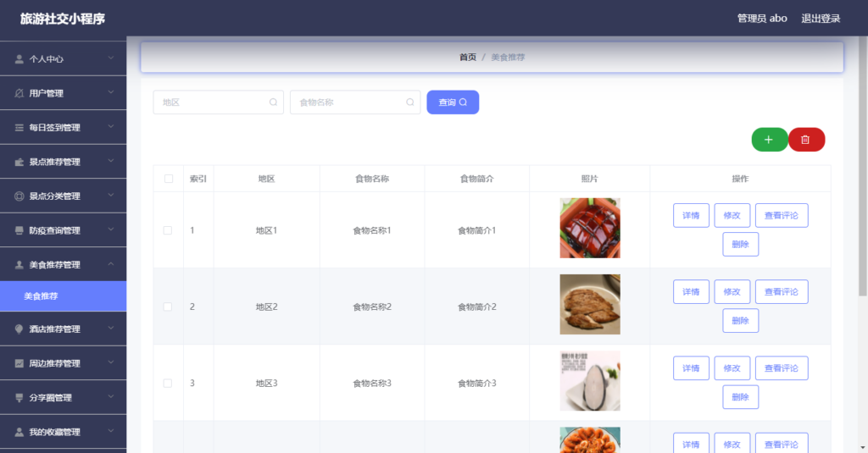Click 删除 for 食物名称2
The width and height of the screenshot is (868, 453).
pos(741,321)
